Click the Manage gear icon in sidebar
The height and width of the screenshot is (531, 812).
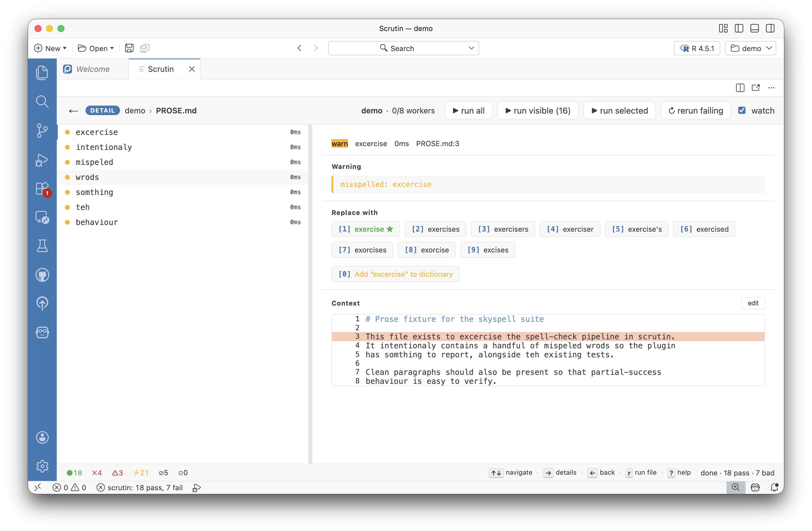(42, 466)
